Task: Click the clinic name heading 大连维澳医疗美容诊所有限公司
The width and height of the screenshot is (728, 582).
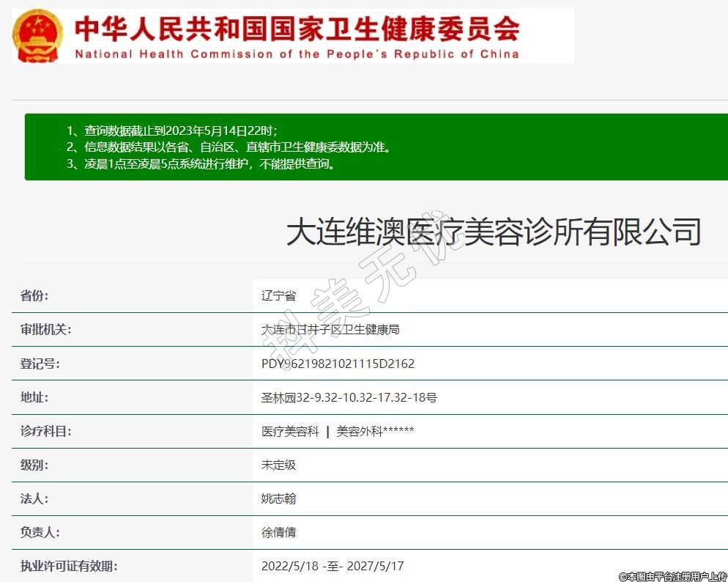Action: [493, 232]
